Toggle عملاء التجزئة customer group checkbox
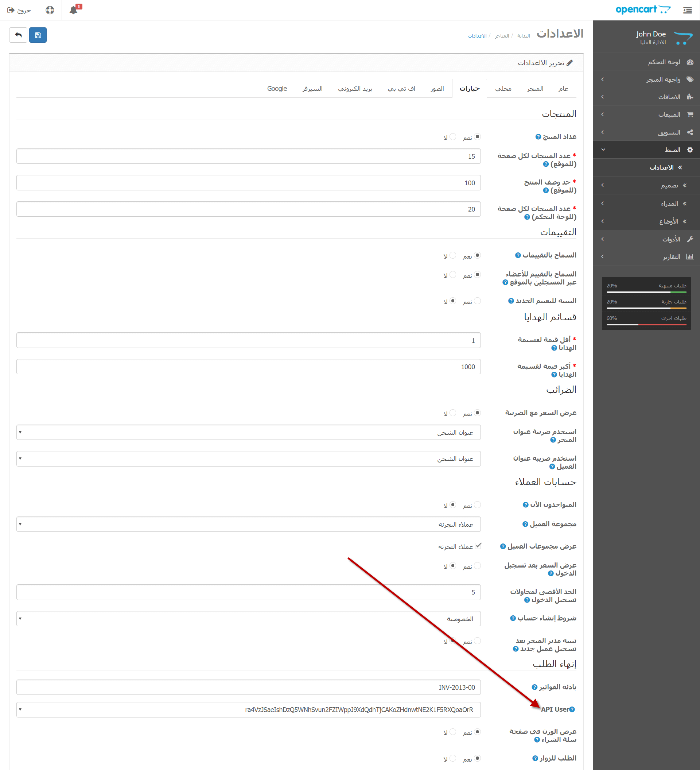 click(x=478, y=546)
